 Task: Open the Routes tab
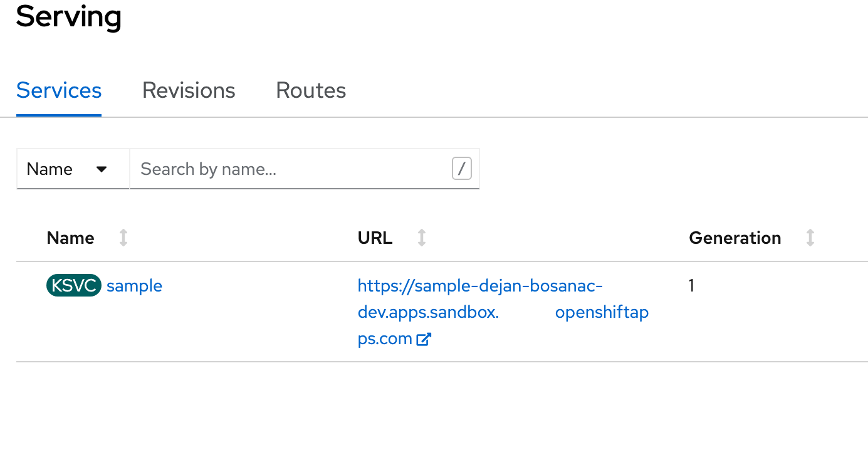point(311,90)
